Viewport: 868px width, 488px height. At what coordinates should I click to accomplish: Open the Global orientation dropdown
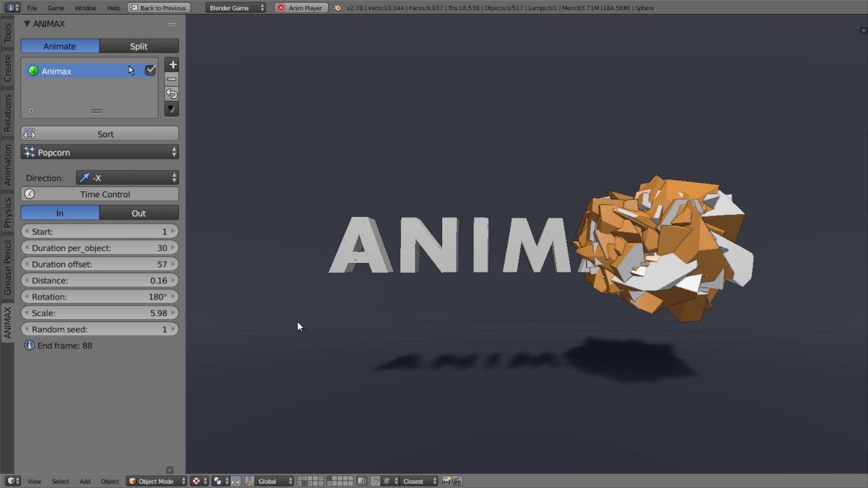tap(274, 481)
